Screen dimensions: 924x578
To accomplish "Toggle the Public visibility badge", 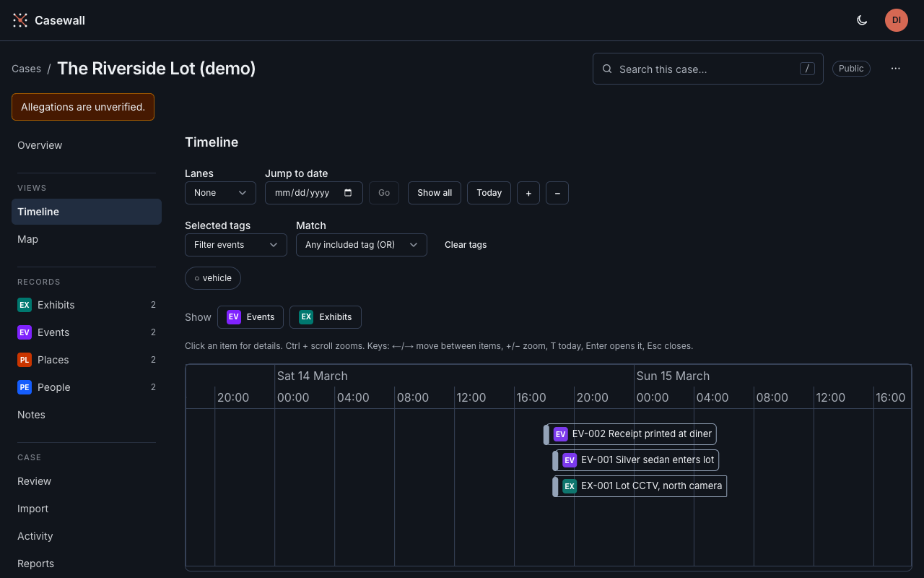I will click(851, 69).
